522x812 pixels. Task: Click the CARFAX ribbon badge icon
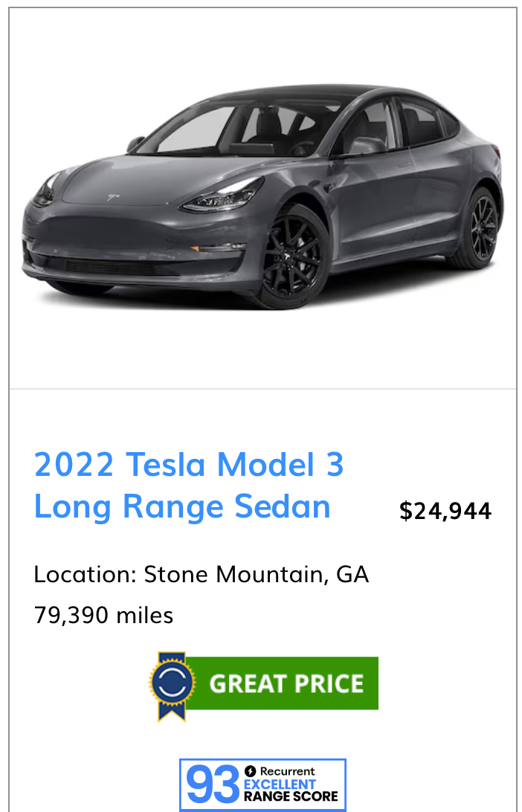pos(173,683)
